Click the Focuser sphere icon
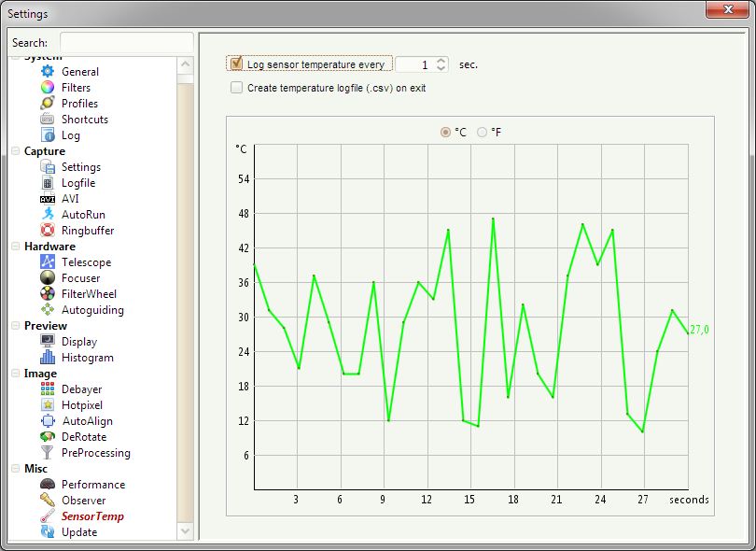756x551 pixels. (48, 278)
